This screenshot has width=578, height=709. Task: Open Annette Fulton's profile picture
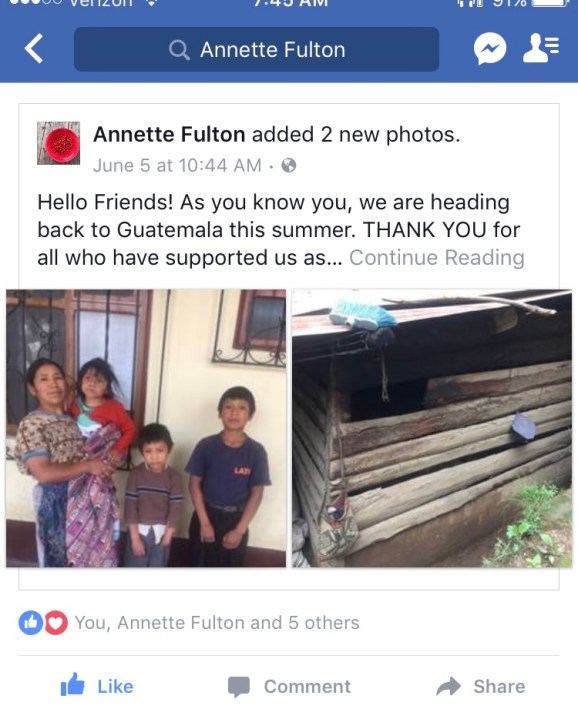58,143
